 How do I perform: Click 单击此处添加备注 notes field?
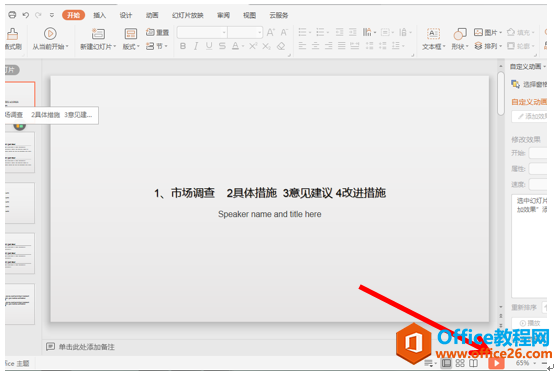coord(87,347)
